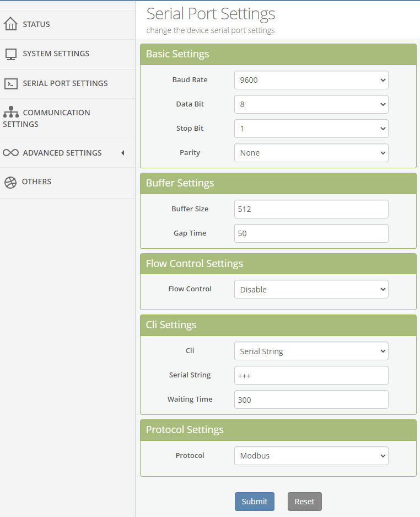The image size is (420, 517).
Task: Click the Cli Settings section header
Action: tap(278, 325)
